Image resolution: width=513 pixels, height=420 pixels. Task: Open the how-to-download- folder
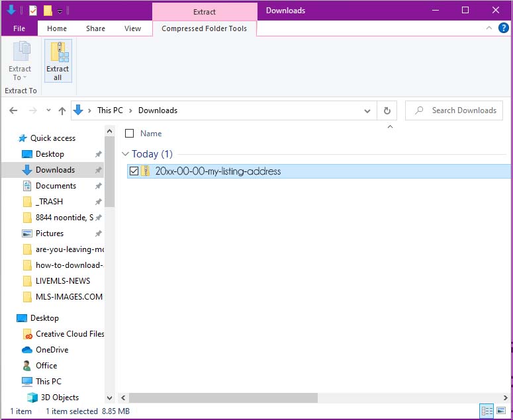tap(70, 265)
